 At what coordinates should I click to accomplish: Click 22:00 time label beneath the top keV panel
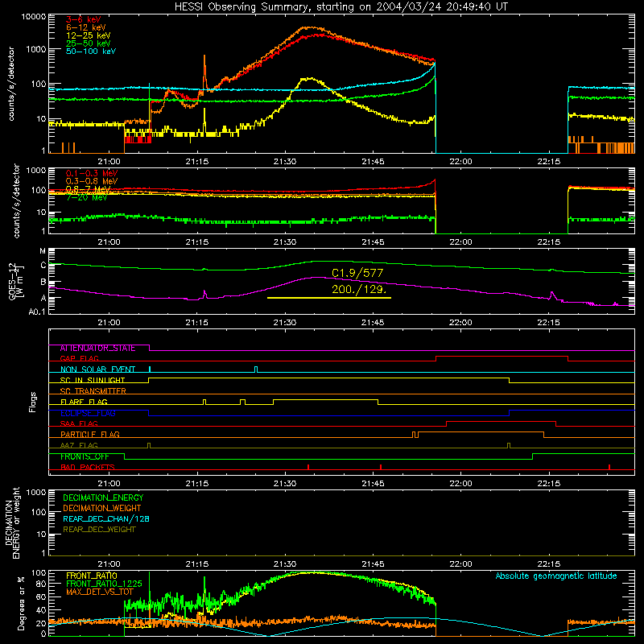click(x=460, y=162)
